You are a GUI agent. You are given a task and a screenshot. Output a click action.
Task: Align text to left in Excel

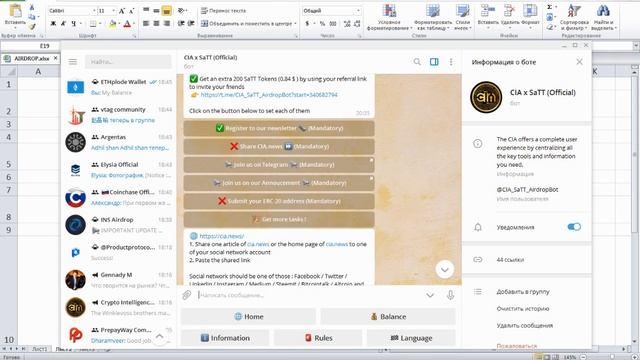[x=146, y=24]
